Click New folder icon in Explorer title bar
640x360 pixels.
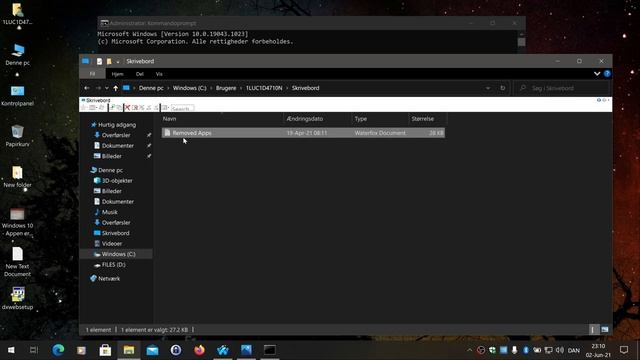[x=109, y=61]
